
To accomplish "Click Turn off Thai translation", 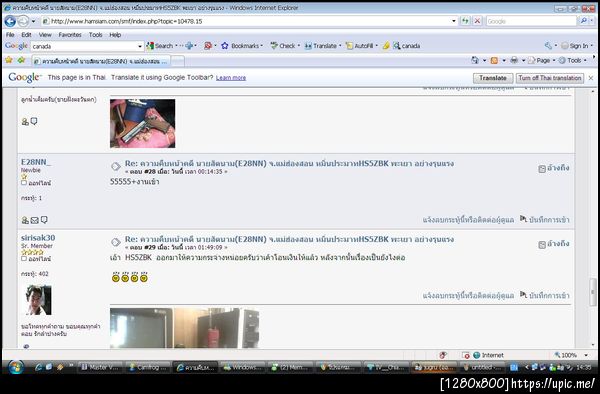I will point(550,78).
